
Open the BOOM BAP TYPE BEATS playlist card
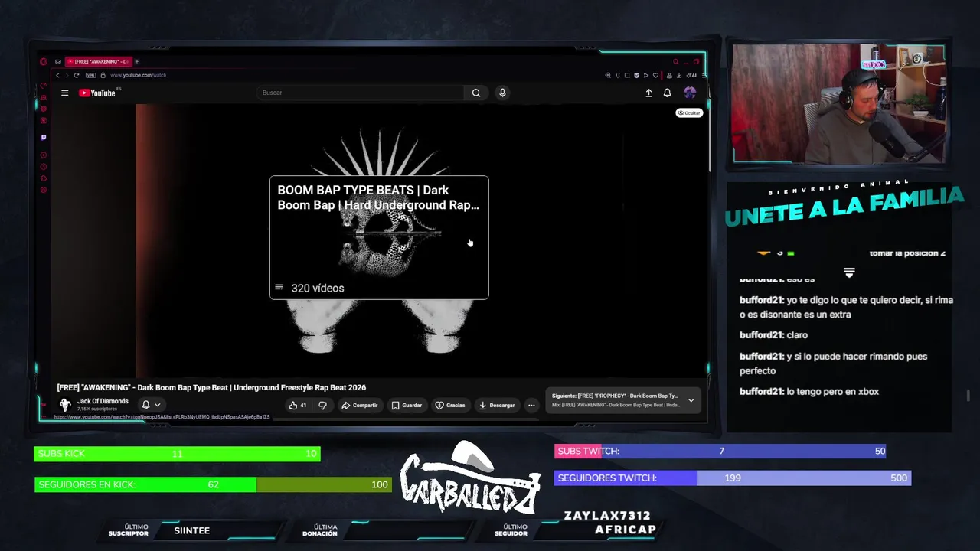pos(379,237)
